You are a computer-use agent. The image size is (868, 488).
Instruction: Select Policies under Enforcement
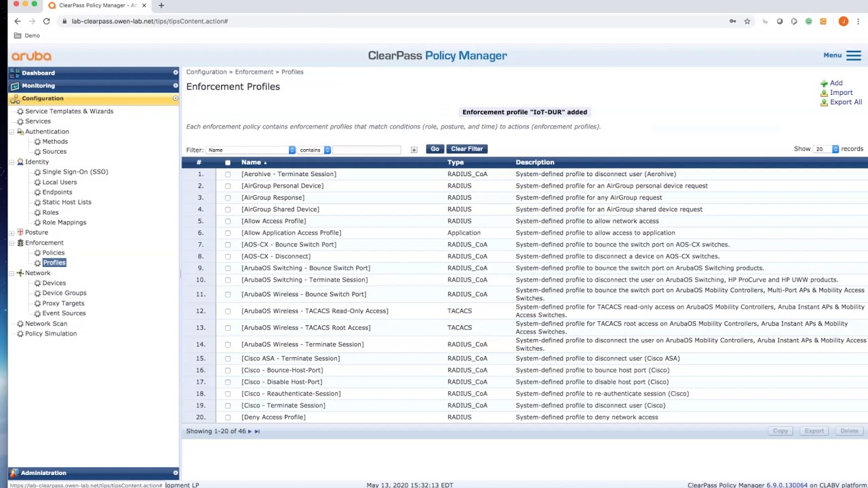54,253
